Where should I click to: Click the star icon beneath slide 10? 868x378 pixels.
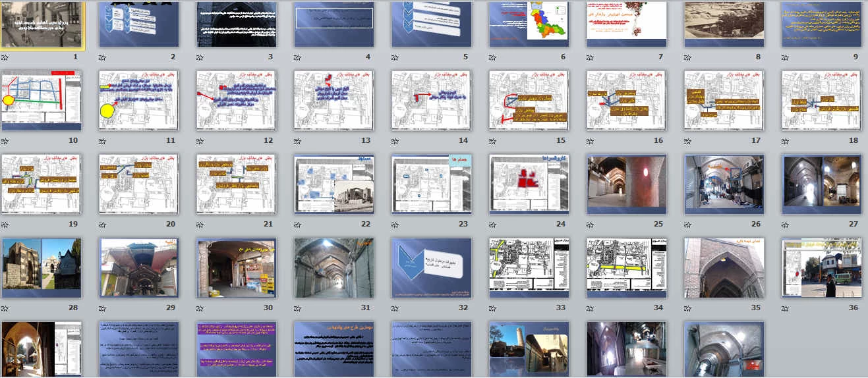(5, 141)
